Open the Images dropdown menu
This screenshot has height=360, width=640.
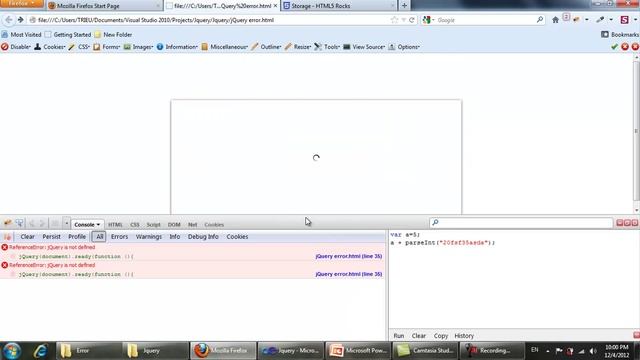coord(138,47)
